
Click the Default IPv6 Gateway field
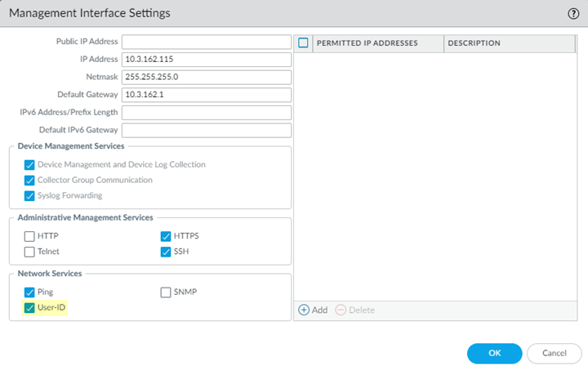pos(207,131)
